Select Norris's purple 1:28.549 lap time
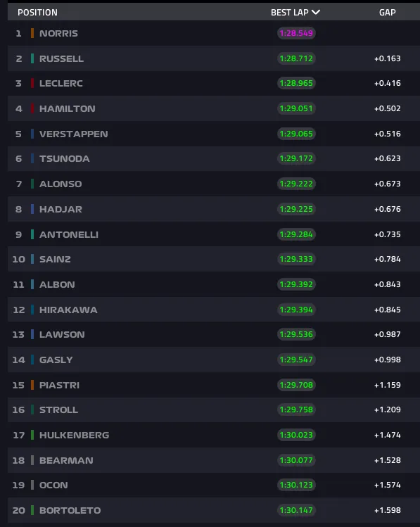420x527 pixels. [x=296, y=33]
